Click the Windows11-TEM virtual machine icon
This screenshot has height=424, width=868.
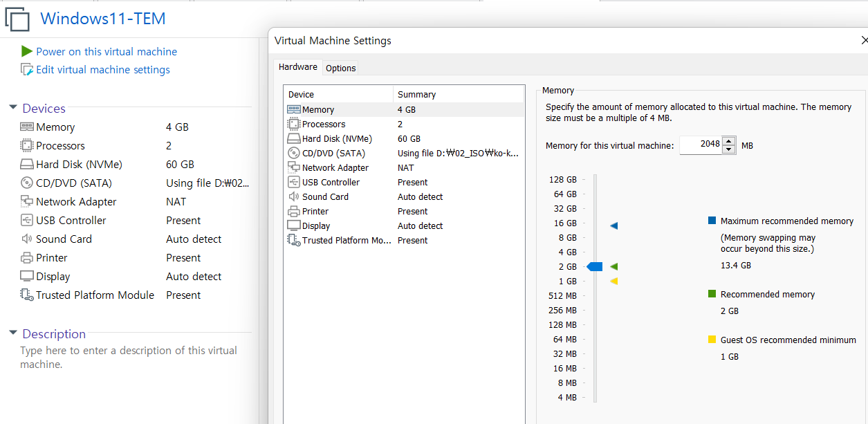[x=17, y=19]
